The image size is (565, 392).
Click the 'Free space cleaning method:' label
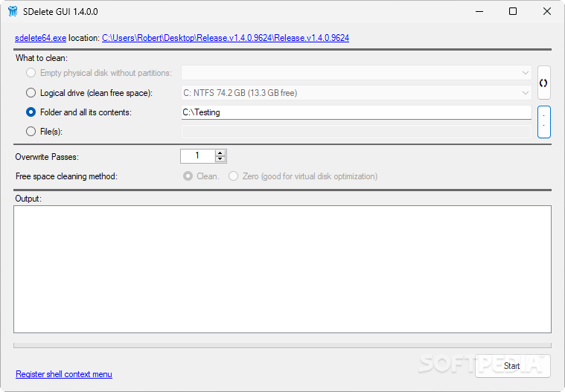[66, 176]
